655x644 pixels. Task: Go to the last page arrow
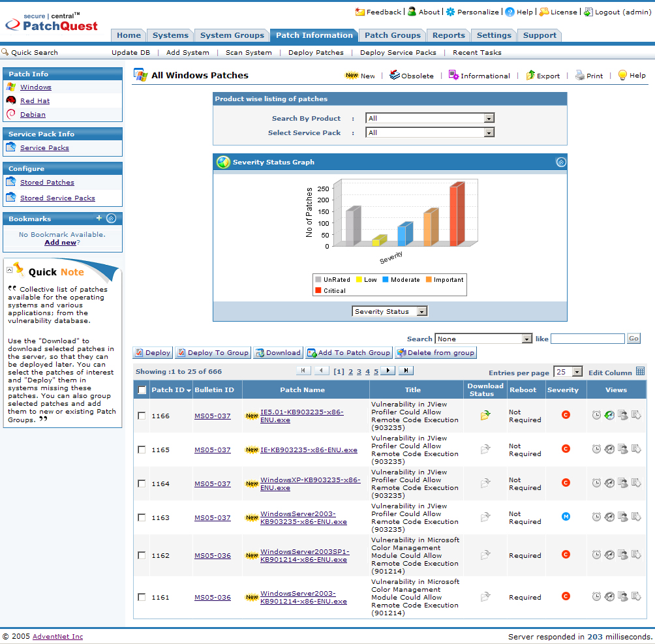[406, 370]
